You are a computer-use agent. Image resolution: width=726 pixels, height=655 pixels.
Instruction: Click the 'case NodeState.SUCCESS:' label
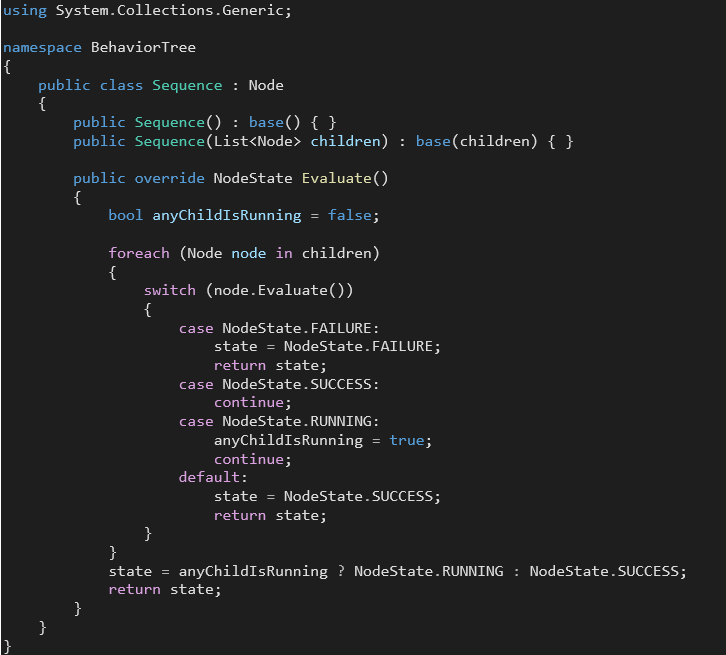[x=279, y=384]
